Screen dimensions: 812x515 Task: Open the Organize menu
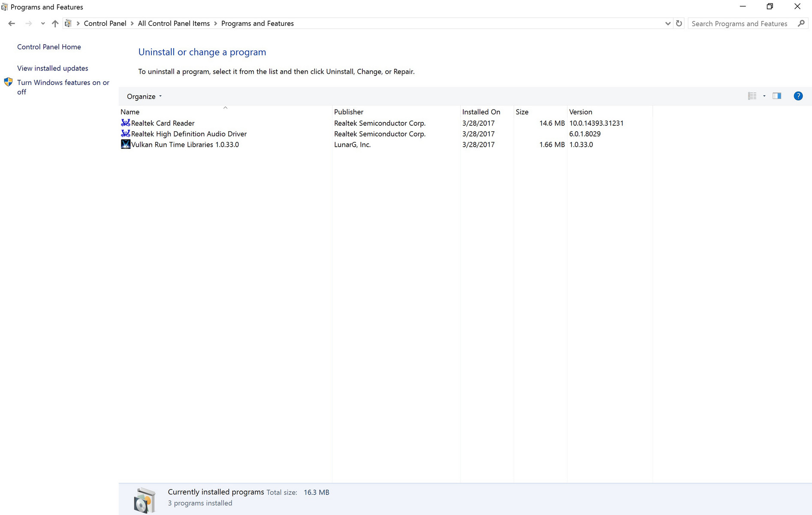pyautogui.click(x=144, y=97)
